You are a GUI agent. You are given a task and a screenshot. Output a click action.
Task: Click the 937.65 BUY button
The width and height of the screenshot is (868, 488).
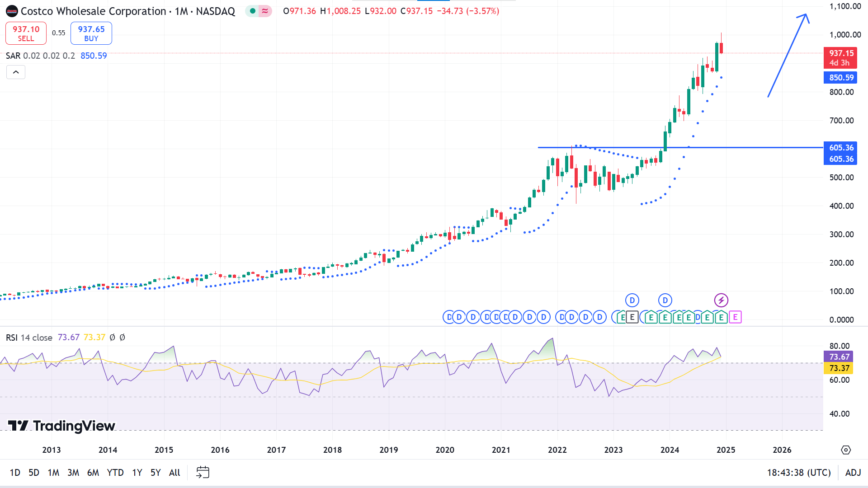click(91, 33)
